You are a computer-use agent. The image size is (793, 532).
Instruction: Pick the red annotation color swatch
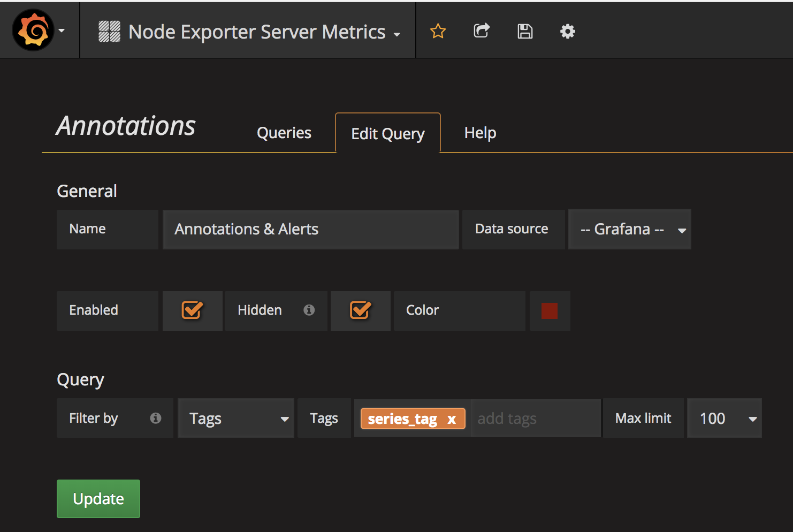pyautogui.click(x=550, y=311)
